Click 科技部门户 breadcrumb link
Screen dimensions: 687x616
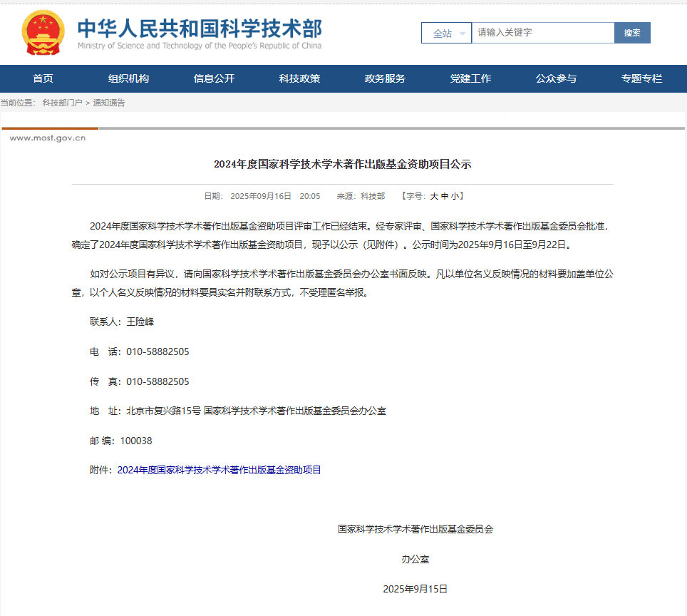coord(62,103)
